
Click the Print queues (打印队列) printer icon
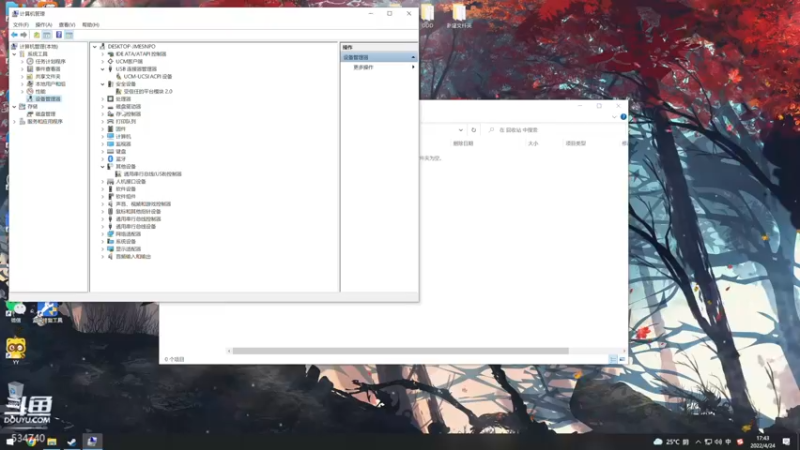(x=110, y=121)
